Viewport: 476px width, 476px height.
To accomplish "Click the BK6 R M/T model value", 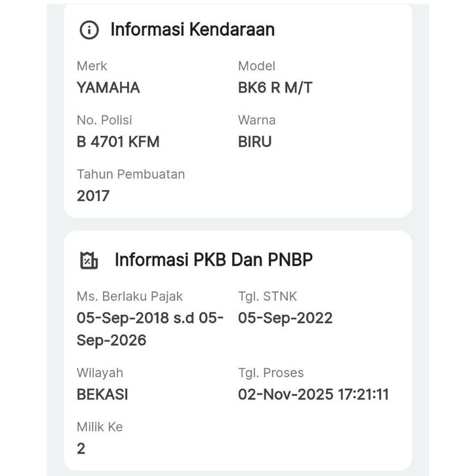I will coord(275,88).
